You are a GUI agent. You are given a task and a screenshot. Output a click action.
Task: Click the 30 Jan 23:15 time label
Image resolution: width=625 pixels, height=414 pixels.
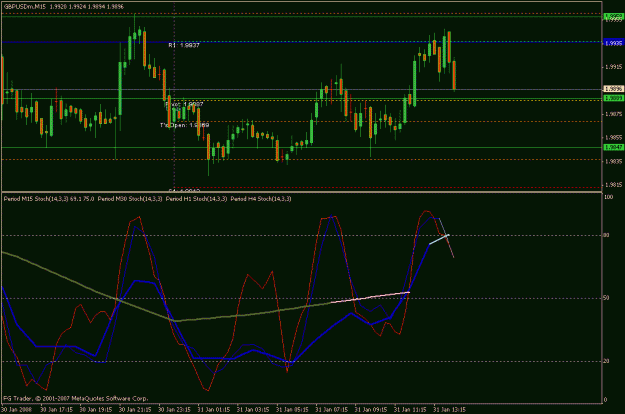pyautogui.click(x=175, y=410)
